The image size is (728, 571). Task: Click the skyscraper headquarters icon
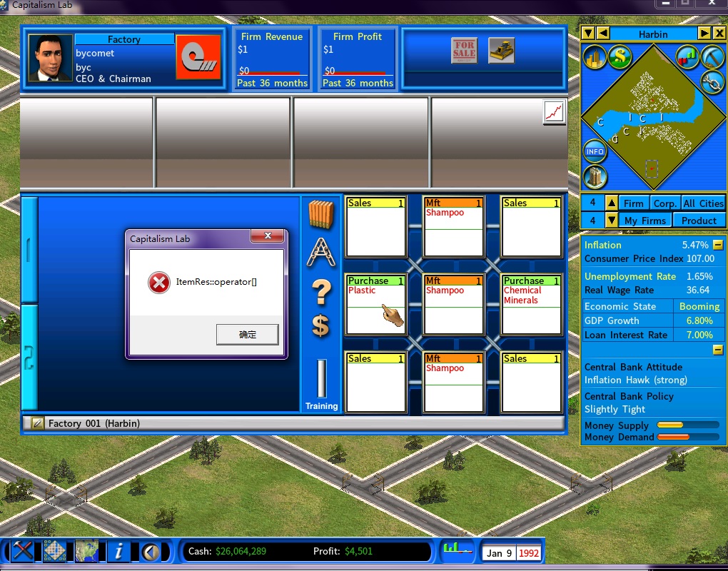(x=595, y=176)
